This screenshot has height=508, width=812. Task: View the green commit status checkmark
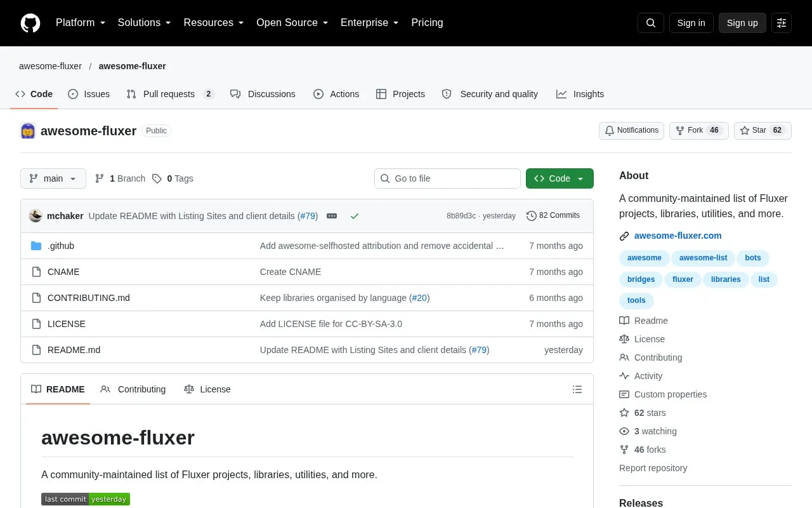point(355,216)
